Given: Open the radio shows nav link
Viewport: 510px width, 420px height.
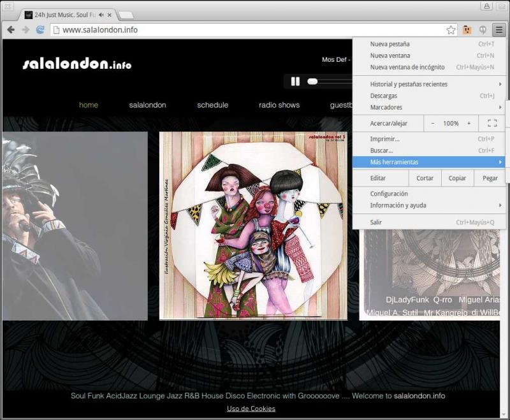Looking at the screenshot, I should [x=279, y=105].
